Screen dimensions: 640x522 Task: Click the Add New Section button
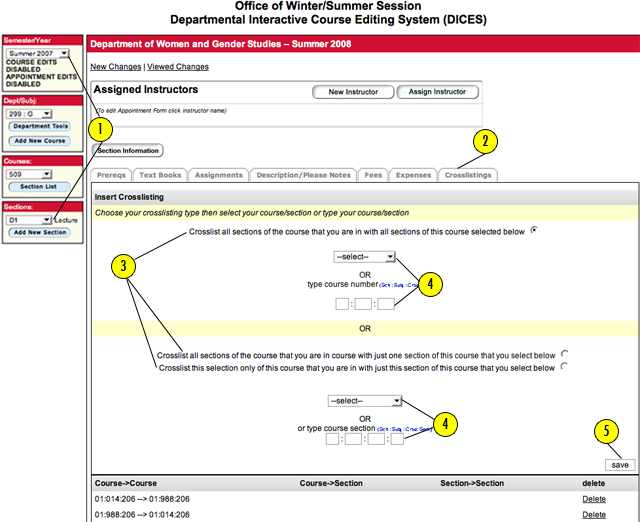tap(40, 232)
